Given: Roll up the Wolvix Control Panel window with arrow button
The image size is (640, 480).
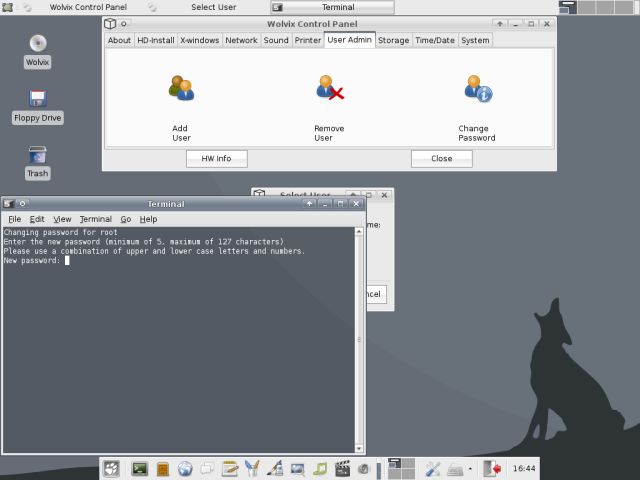Looking at the screenshot, I should click(500, 24).
